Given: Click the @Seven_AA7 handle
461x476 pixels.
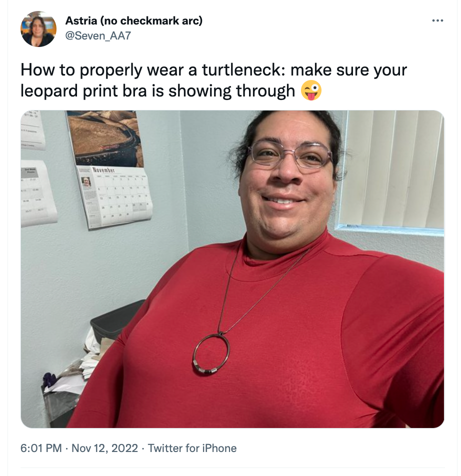Looking at the screenshot, I should [98, 36].
